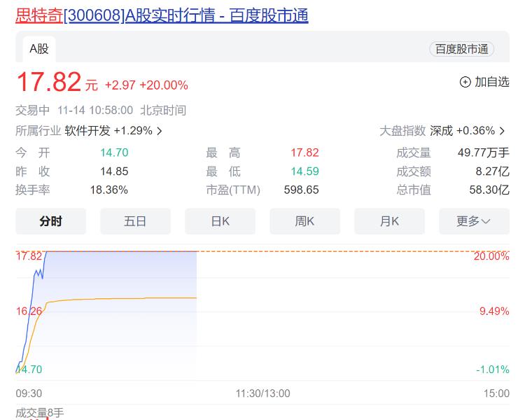Click the 昨收 value 14.85
The height and width of the screenshot is (420, 525).
[x=114, y=171]
